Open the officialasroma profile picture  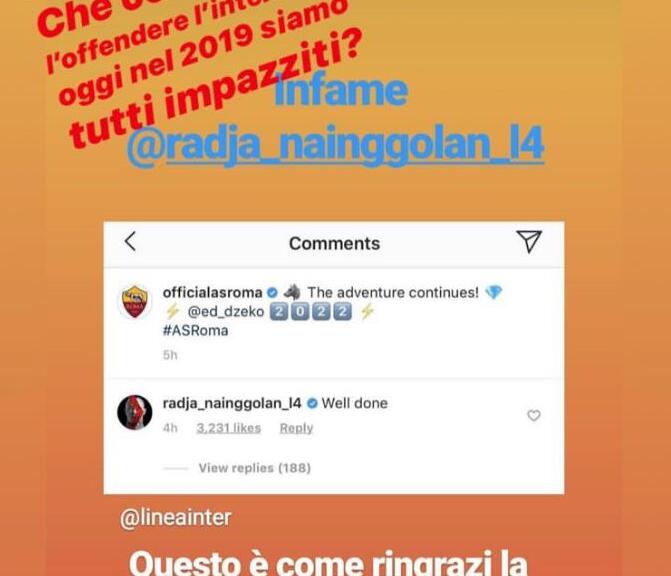pyautogui.click(x=135, y=302)
